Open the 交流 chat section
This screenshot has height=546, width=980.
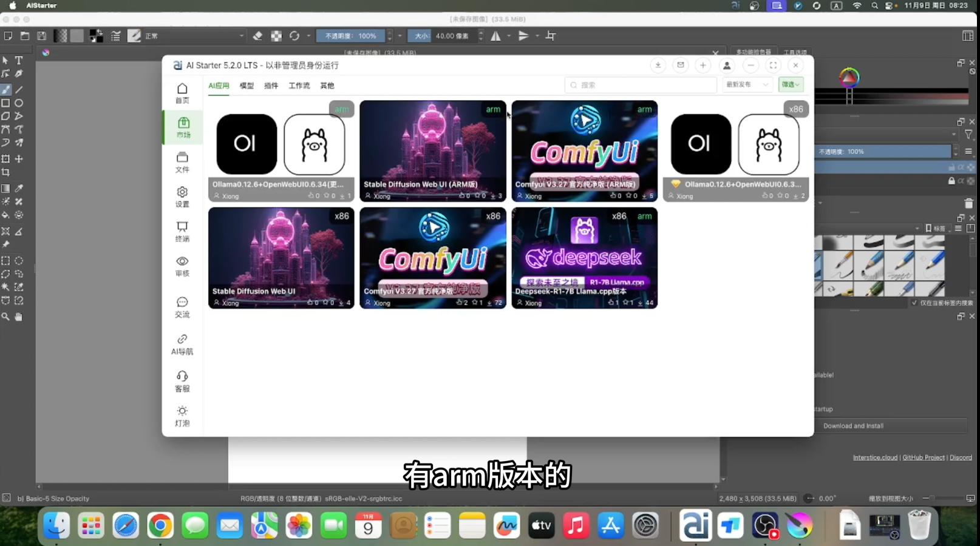182,308
